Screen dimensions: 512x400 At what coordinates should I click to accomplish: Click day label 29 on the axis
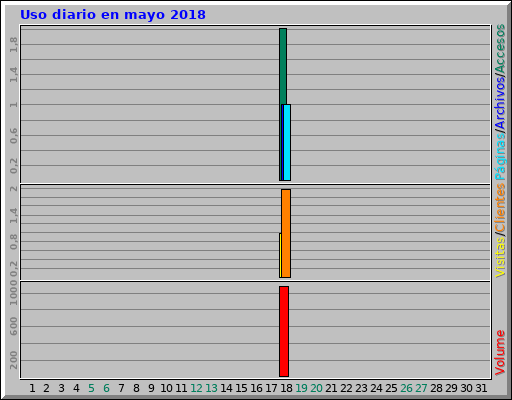click(x=451, y=388)
